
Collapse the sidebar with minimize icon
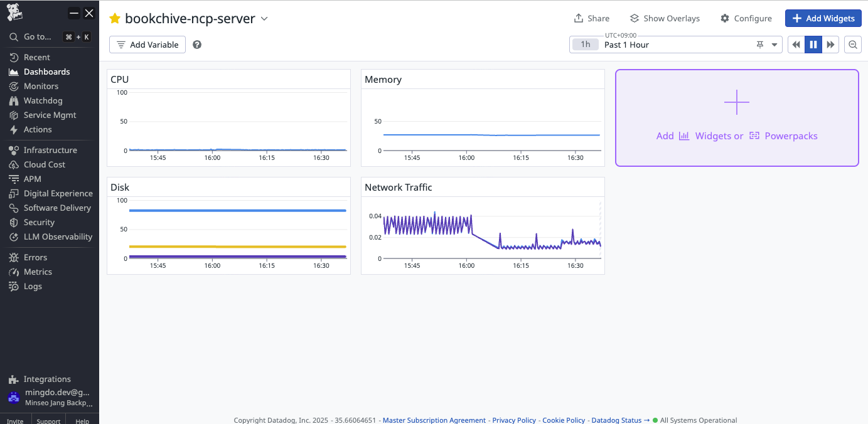tap(74, 13)
